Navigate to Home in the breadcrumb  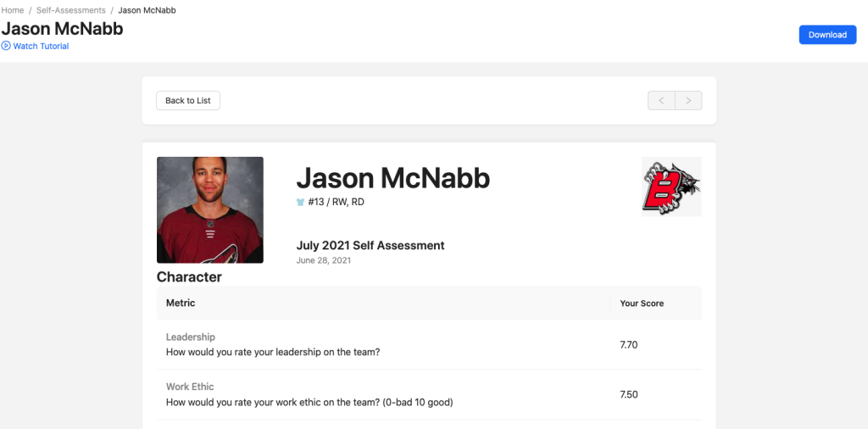(x=13, y=10)
